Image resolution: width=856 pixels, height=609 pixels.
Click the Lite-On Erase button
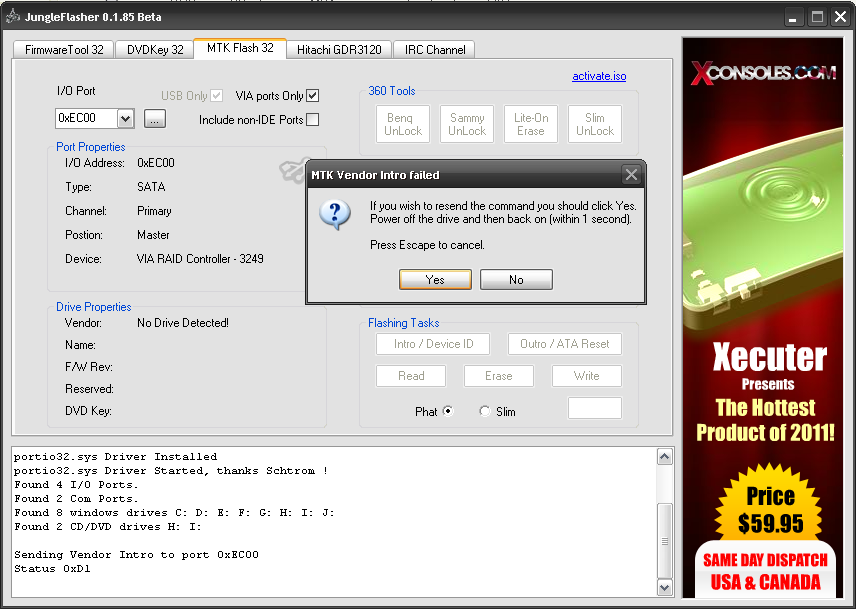click(x=531, y=124)
